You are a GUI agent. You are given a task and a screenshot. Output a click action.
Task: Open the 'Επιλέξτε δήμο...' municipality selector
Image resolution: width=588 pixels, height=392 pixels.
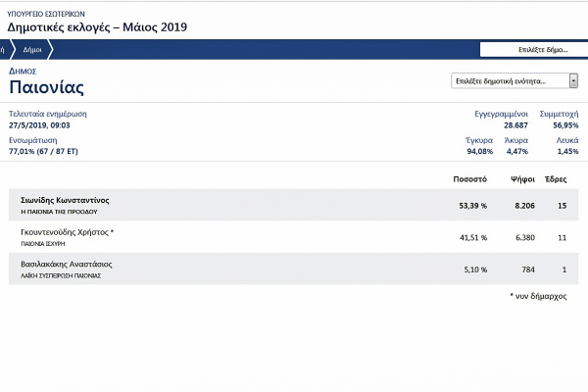(532, 49)
